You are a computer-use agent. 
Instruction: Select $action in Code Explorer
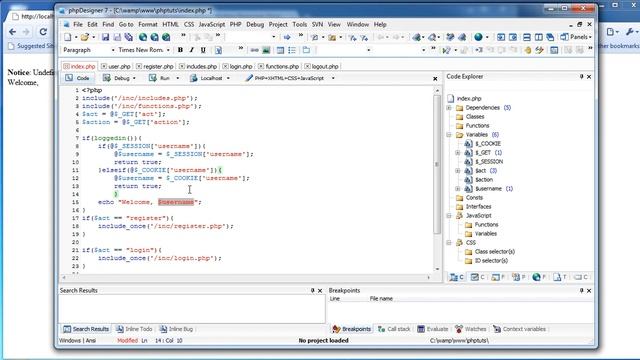click(x=484, y=180)
